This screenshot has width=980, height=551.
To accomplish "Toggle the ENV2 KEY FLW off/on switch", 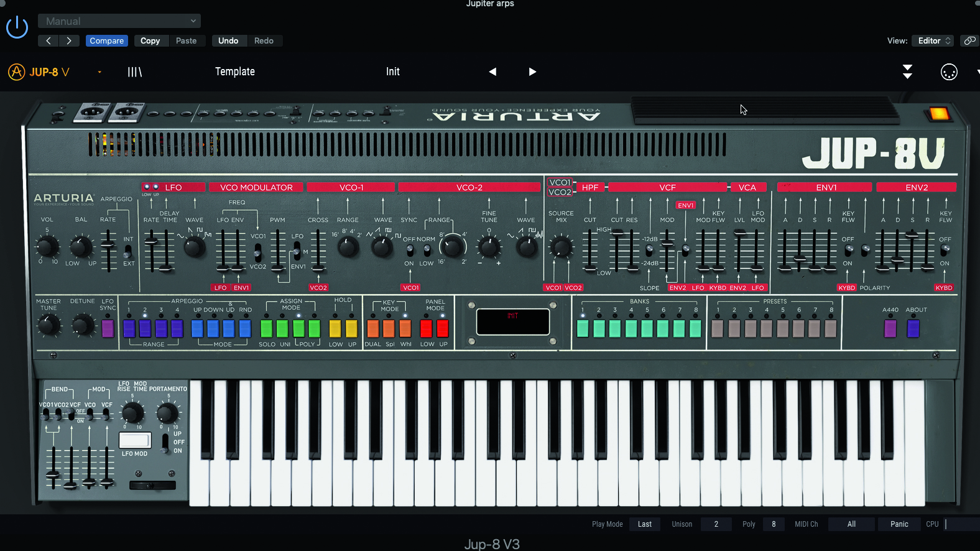I will [945, 251].
